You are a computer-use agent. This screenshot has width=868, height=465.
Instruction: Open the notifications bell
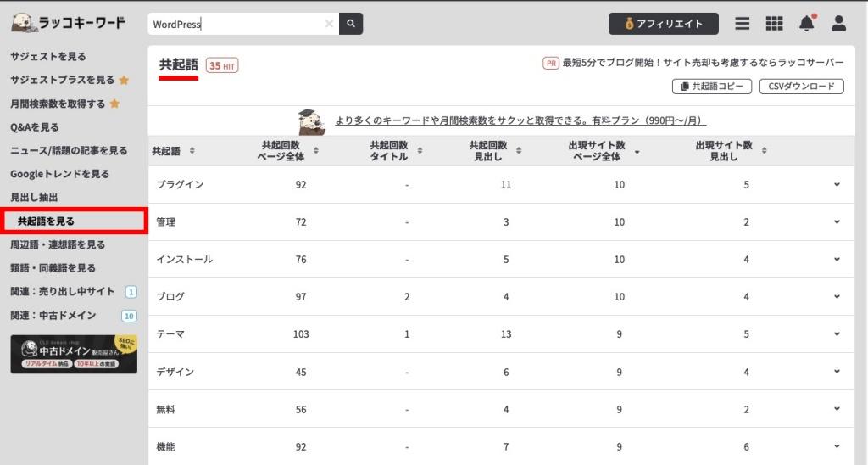(x=807, y=23)
